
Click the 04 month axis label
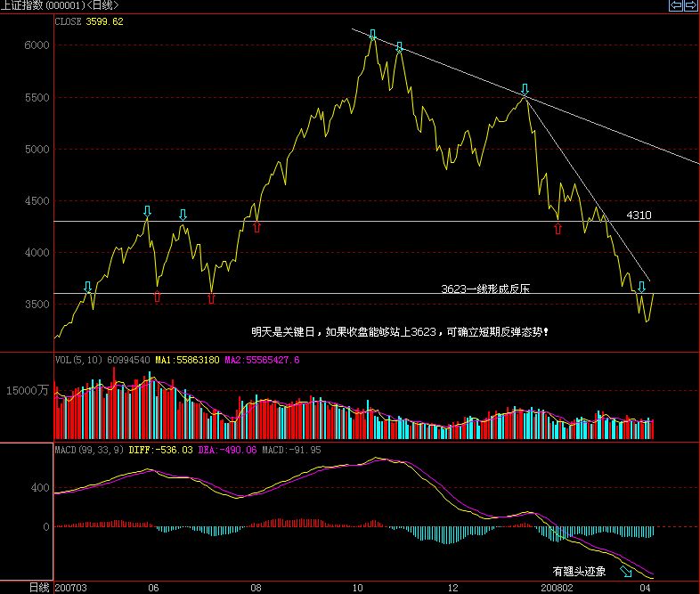[645, 588]
